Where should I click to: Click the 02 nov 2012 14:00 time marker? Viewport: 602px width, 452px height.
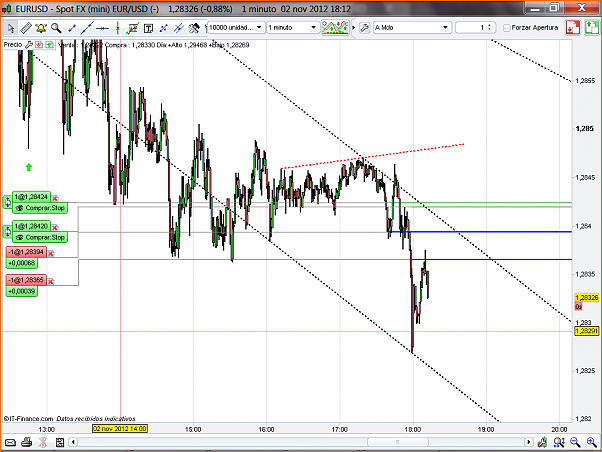tap(120, 428)
